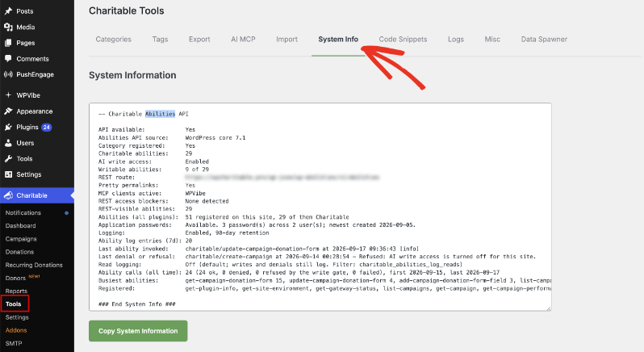Screen dimensions: 644x352
Task: Click the '9 of 29' writable value
Action: [197, 170]
